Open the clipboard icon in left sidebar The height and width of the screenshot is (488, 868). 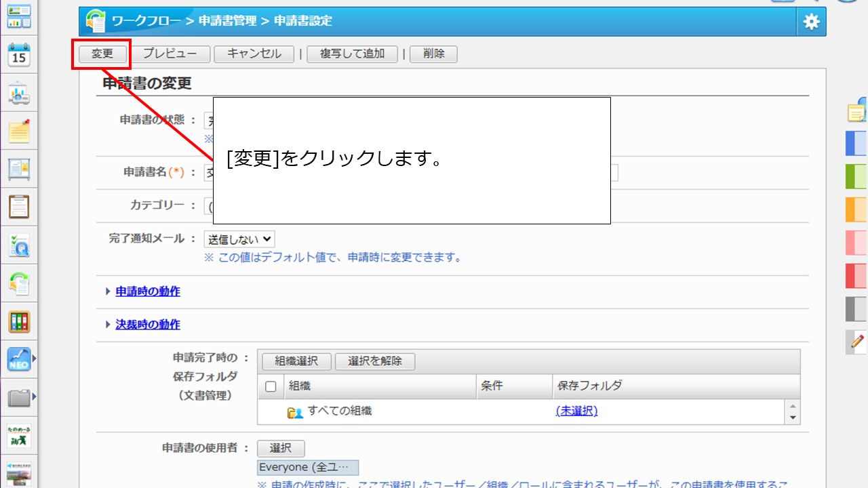click(18, 207)
